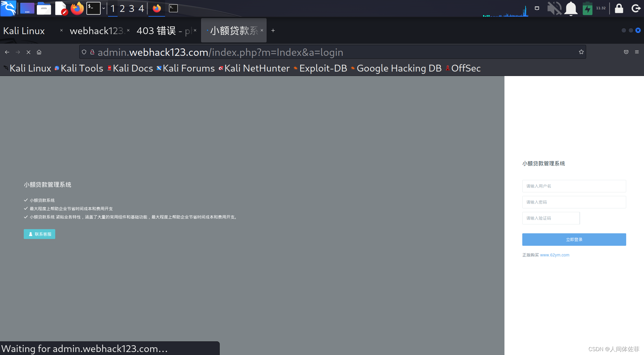Open the Pocket save icon
The width and height of the screenshot is (644, 355).
[x=626, y=52]
